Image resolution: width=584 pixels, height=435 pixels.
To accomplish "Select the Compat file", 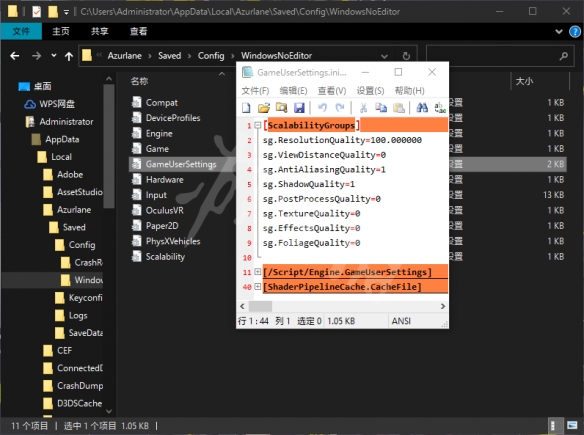I will 162,102.
